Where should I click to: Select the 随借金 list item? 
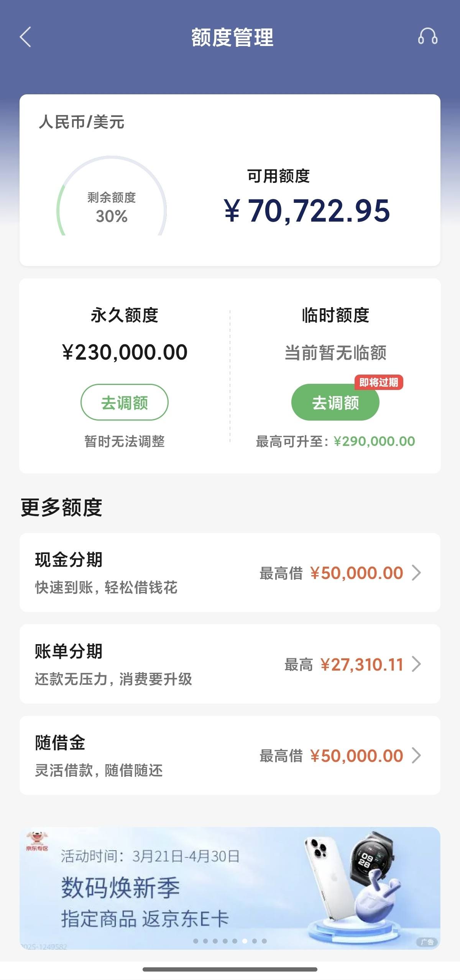point(230,755)
